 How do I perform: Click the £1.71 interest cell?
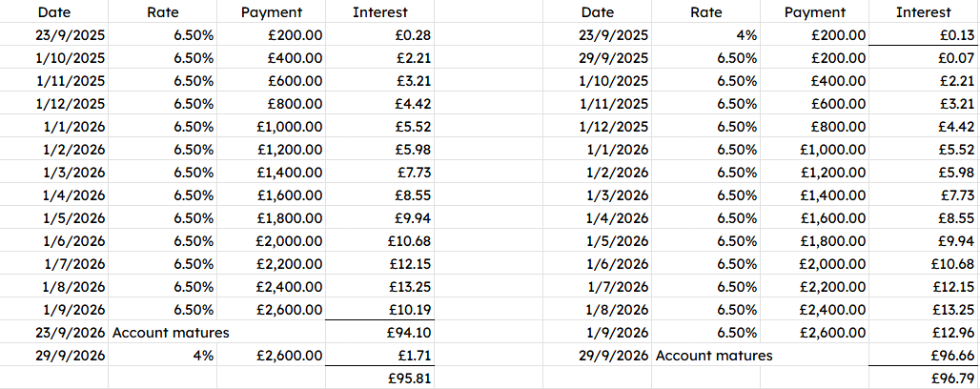tap(380, 356)
